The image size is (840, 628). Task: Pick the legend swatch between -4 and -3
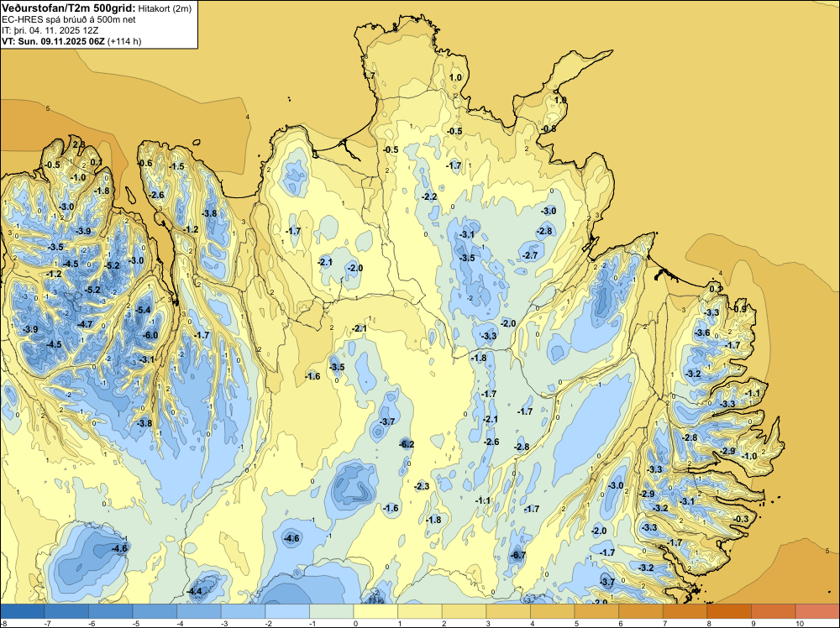[x=199, y=611]
